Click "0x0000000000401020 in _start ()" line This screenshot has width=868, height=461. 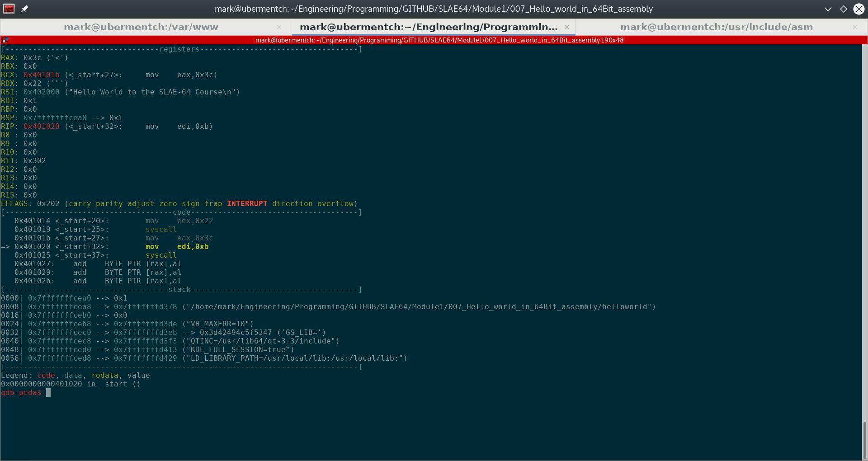pyautogui.click(x=71, y=384)
